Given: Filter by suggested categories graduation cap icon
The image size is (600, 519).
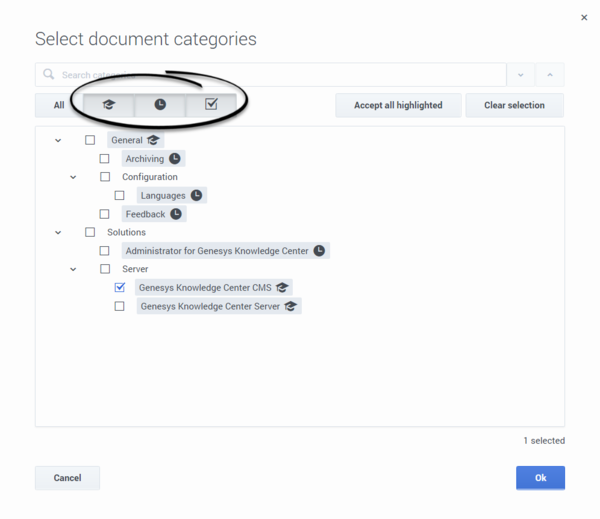Looking at the screenshot, I should coord(109,105).
